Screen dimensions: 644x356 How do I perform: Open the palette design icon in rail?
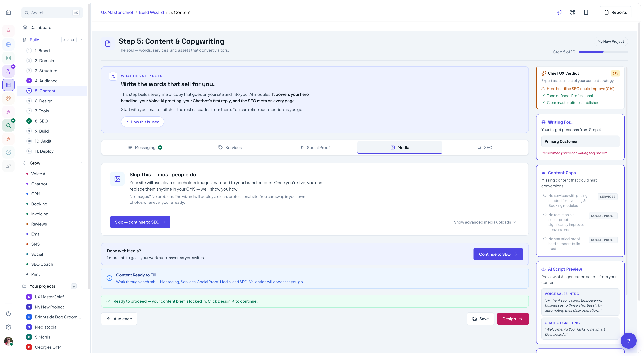[x=8, y=98]
